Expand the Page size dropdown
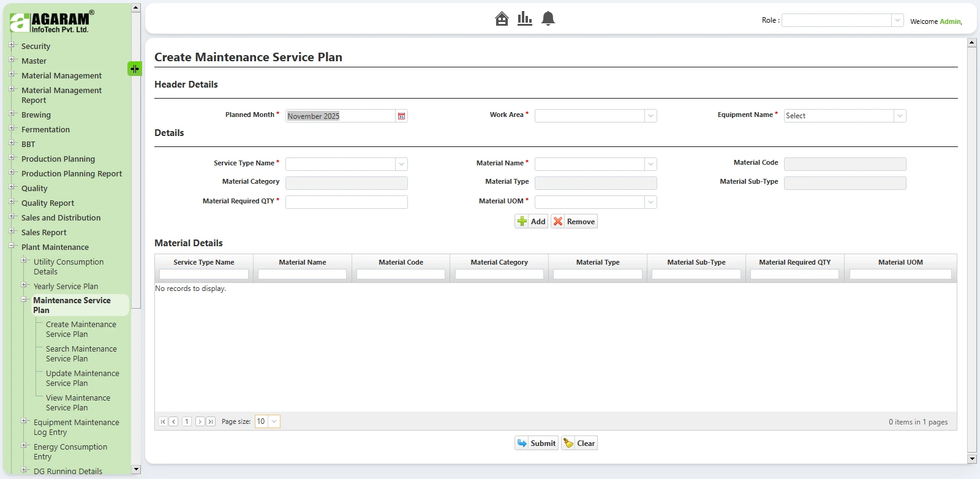 click(274, 421)
